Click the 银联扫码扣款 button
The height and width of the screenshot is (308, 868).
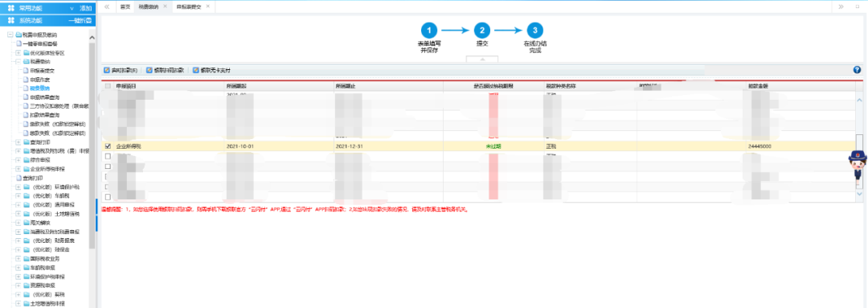tap(165, 70)
